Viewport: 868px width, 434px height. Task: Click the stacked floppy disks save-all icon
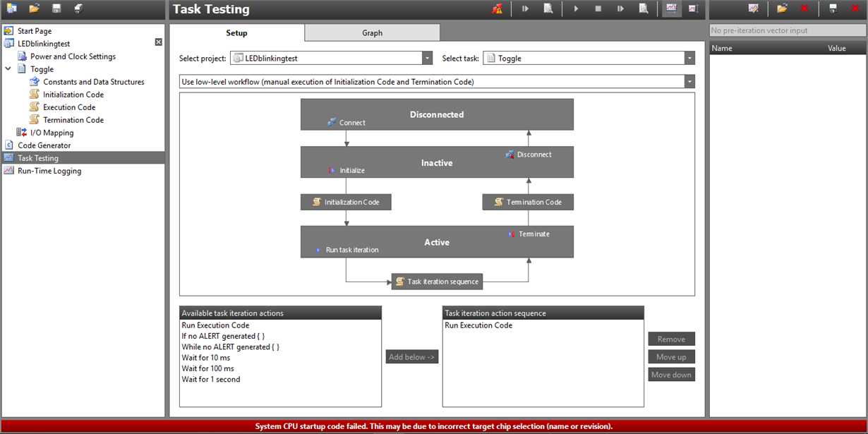tap(78, 8)
